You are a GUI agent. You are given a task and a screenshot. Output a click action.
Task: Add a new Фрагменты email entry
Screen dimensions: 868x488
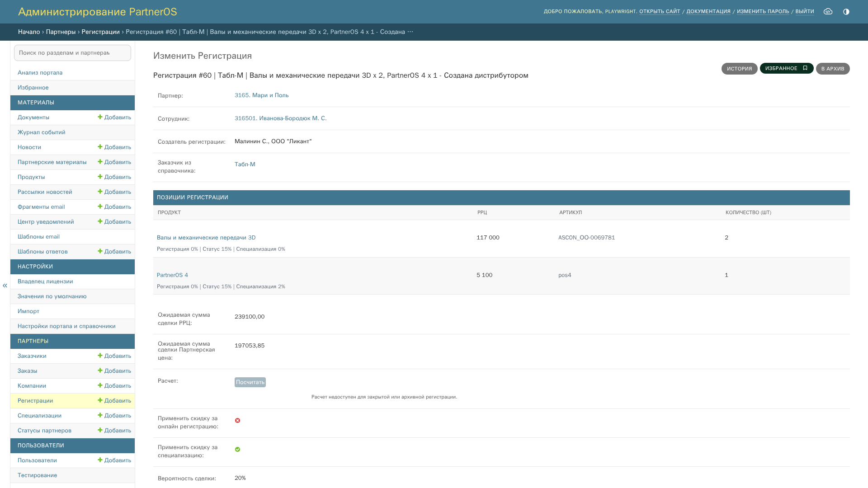114,207
